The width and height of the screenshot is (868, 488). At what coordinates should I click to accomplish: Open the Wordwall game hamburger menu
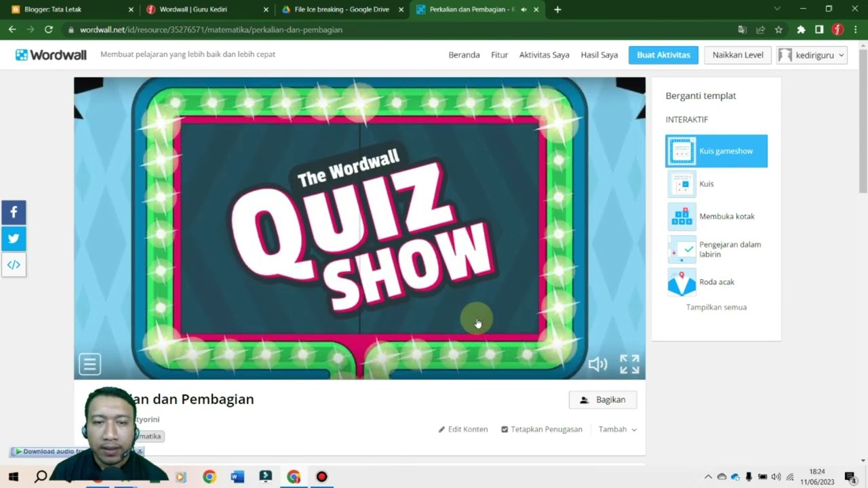point(90,364)
